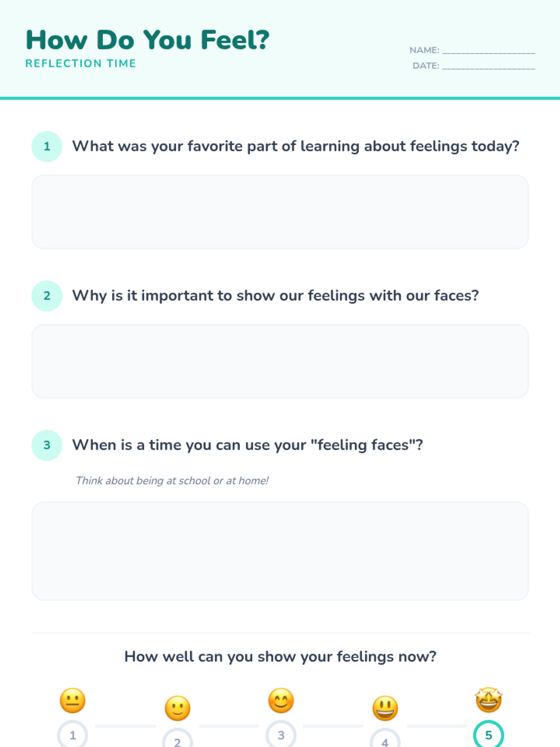Select rating circle 3

[281, 735]
